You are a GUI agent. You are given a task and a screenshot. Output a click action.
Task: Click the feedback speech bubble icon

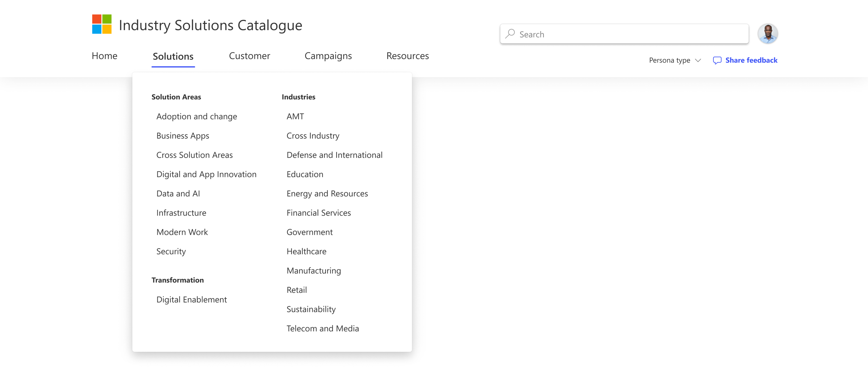pyautogui.click(x=717, y=60)
